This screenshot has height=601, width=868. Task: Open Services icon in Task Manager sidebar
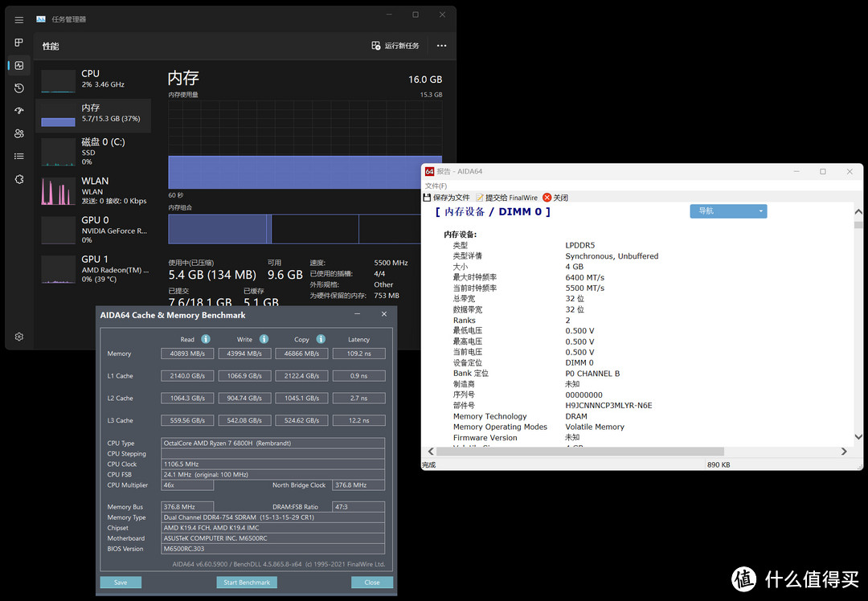(x=18, y=179)
